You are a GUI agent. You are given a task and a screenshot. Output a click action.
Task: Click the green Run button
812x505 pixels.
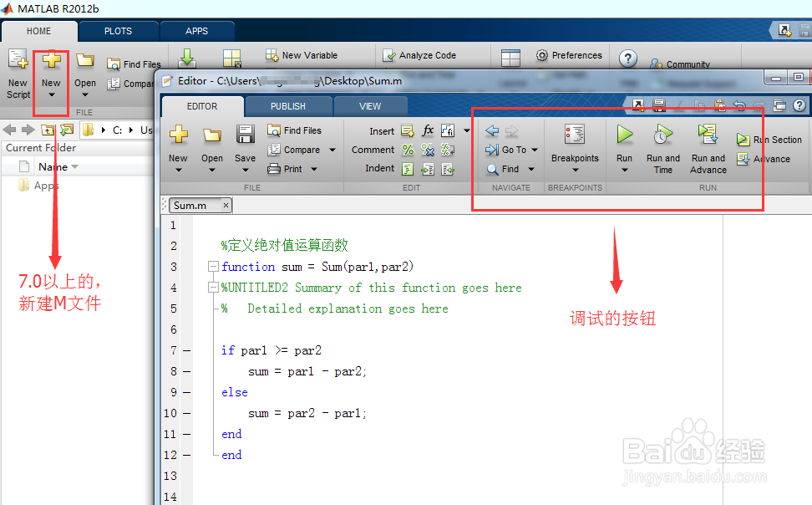click(625, 135)
